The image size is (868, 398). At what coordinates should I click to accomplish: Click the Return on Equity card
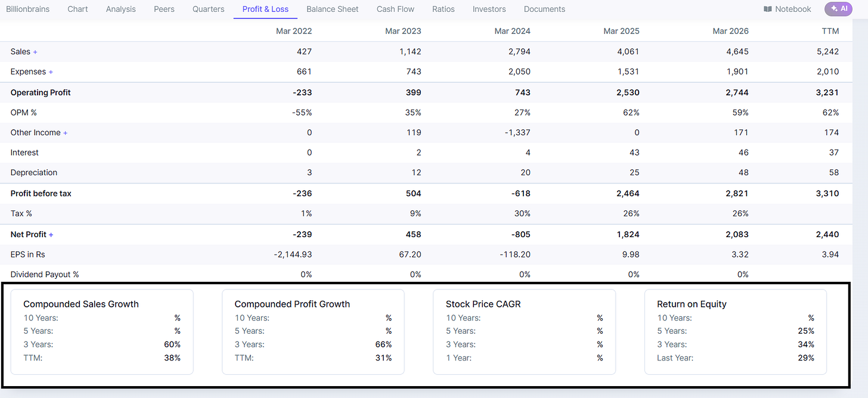736,332
